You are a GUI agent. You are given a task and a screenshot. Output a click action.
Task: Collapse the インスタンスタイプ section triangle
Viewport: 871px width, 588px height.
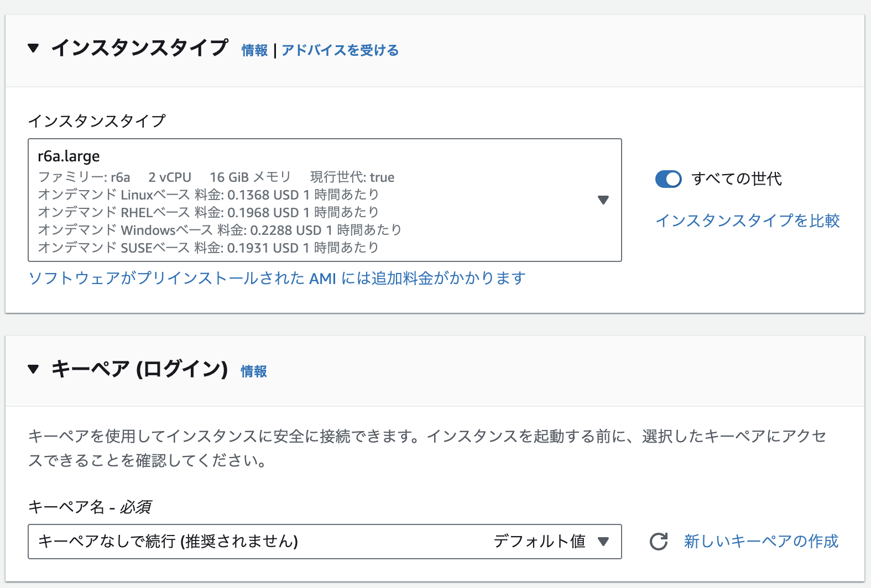click(33, 49)
